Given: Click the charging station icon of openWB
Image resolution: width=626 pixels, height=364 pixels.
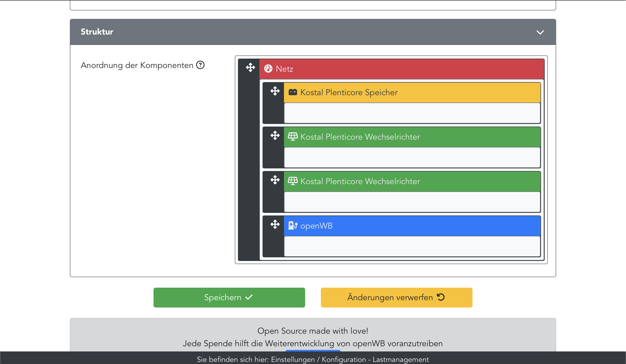Looking at the screenshot, I should point(293,225).
